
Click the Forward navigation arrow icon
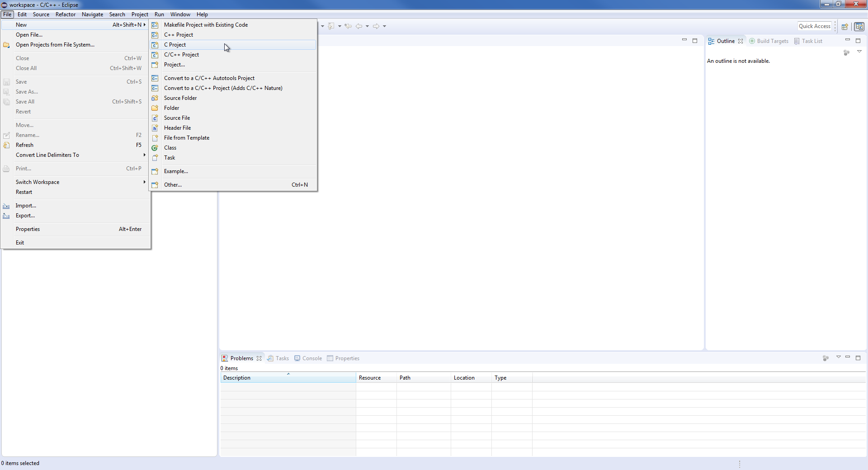[x=376, y=26]
